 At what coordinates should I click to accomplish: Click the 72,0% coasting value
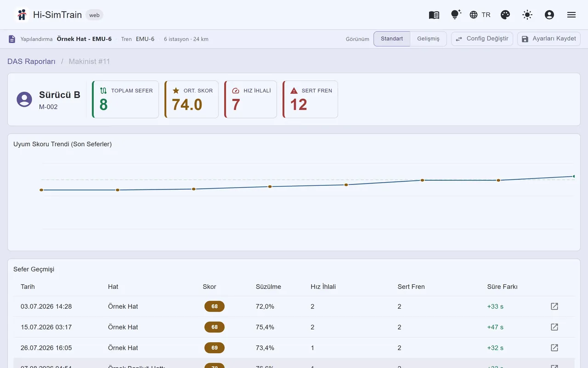(x=265, y=306)
